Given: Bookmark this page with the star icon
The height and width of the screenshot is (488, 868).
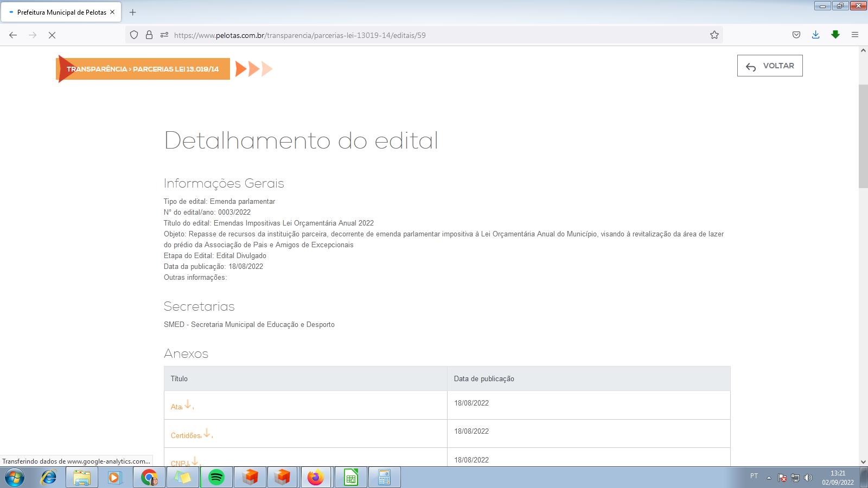Looking at the screenshot, I should 714,35.
